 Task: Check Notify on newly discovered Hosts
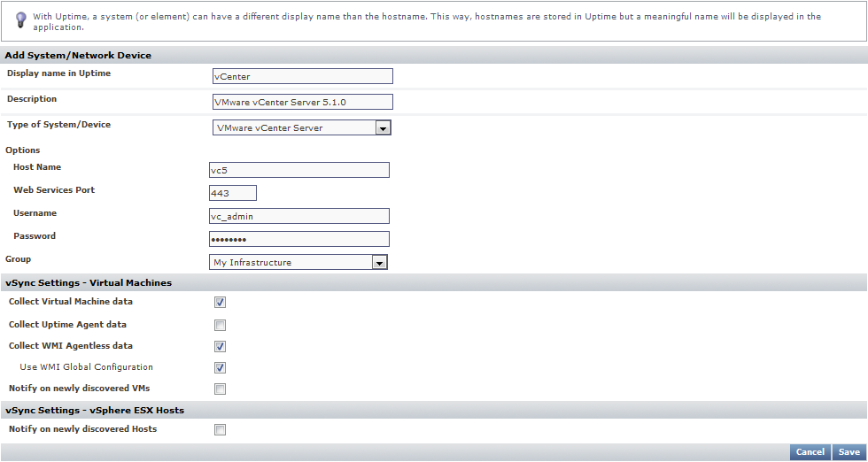coord(220,430)
